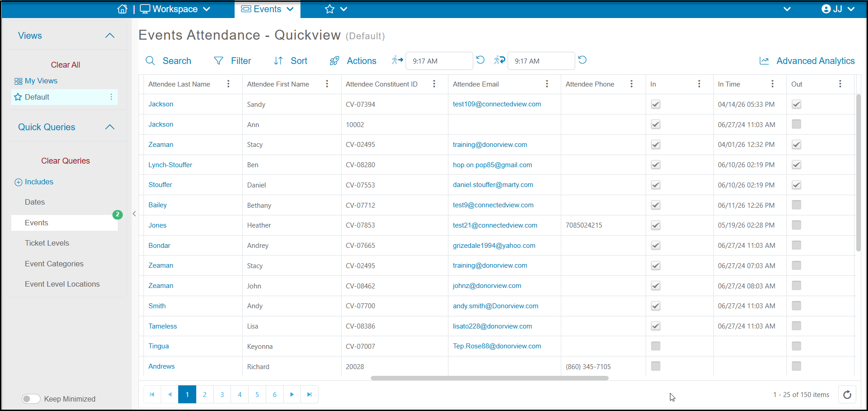Open column menu for In Time
Screen dimensions: 868x411
click(x=772, y=84)
